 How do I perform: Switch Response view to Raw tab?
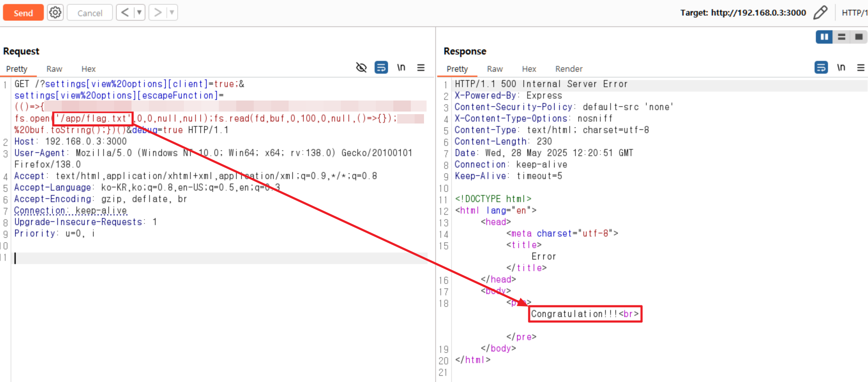click(495, 69)
